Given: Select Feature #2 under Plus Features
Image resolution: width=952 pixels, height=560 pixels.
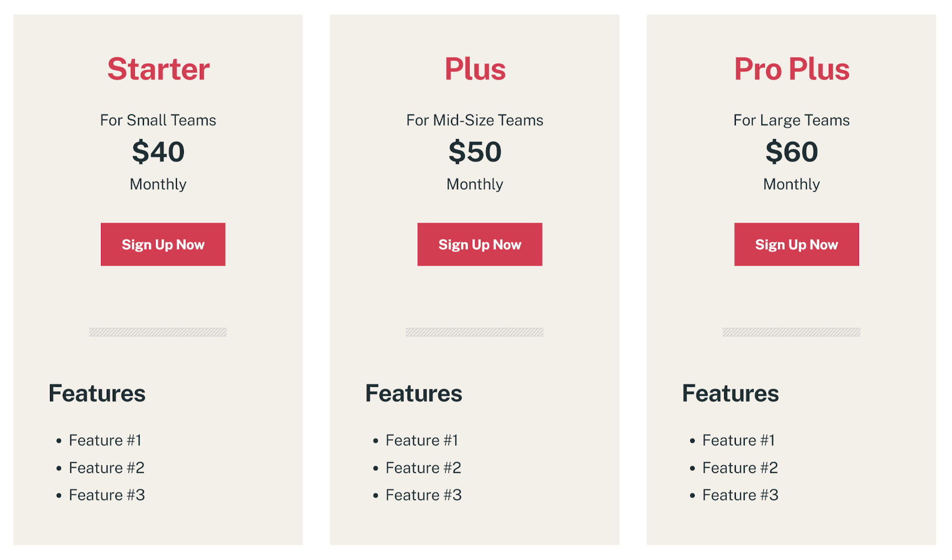Looking at the screenshot, I should [423, 468].
